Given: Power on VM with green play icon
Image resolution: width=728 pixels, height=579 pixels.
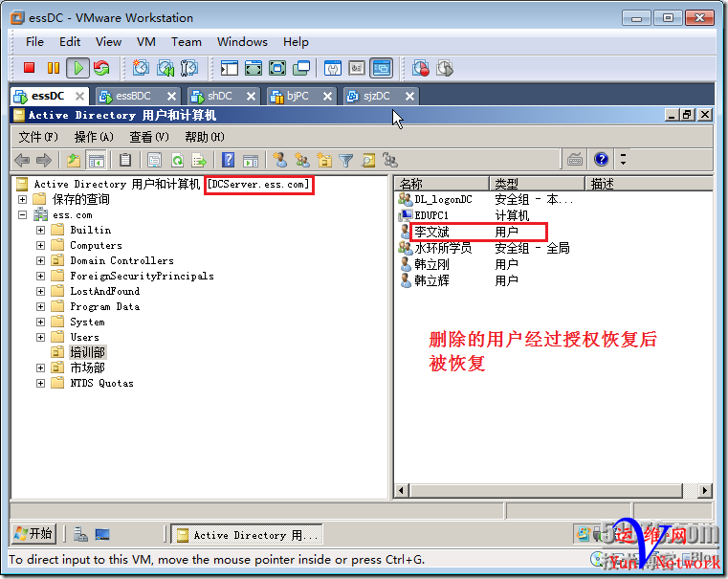Looking at the screenshot, I should pos(78,68).
